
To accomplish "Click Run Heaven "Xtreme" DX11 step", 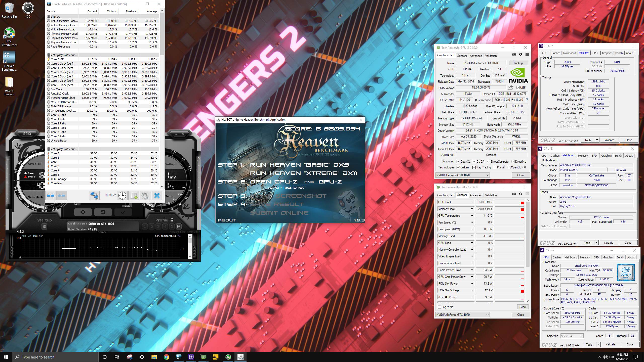I will [304, 173].
